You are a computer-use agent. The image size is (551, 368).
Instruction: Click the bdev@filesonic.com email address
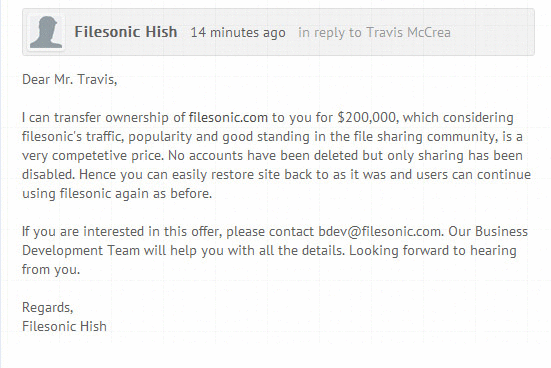tap(380, 232)
